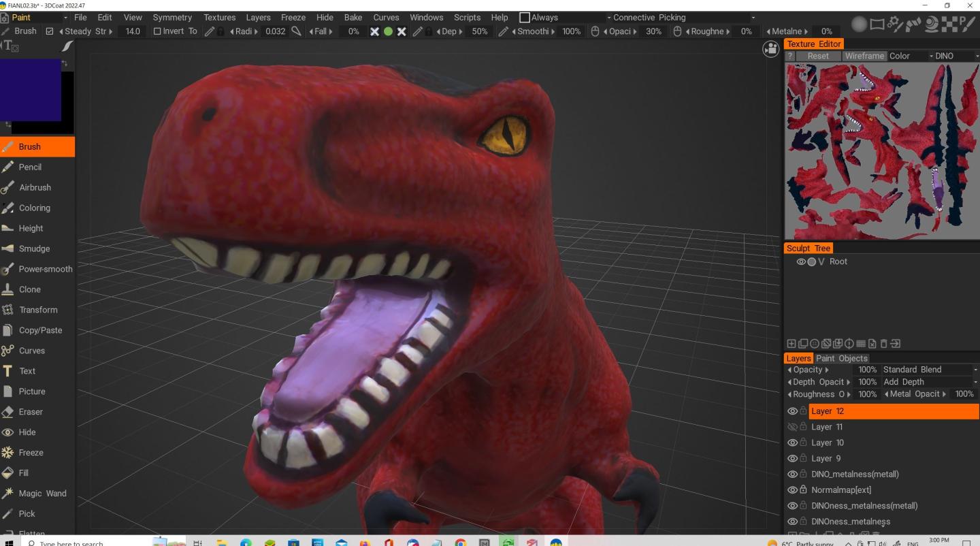The width and height of the screenshot is (980, 546).
Task: Click the 14.0 steady stroke value field
Action: 132,31
